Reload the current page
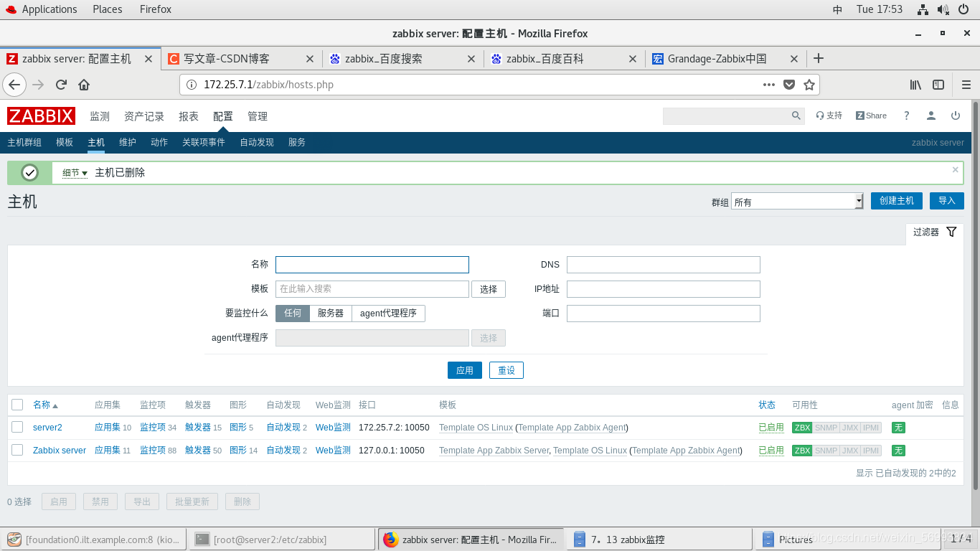 pos(61,85)
